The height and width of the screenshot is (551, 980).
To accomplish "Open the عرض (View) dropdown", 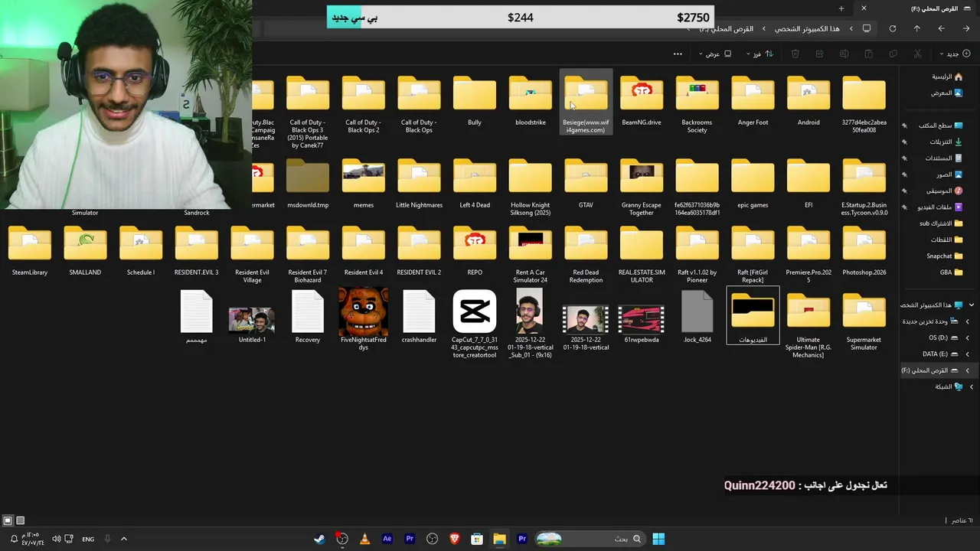I will [715, 54].
